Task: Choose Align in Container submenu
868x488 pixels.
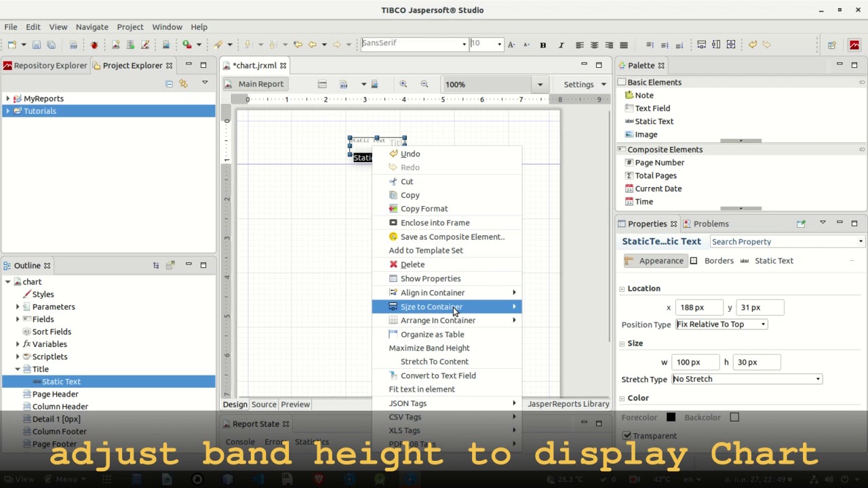Action: [x=447, y=293]
